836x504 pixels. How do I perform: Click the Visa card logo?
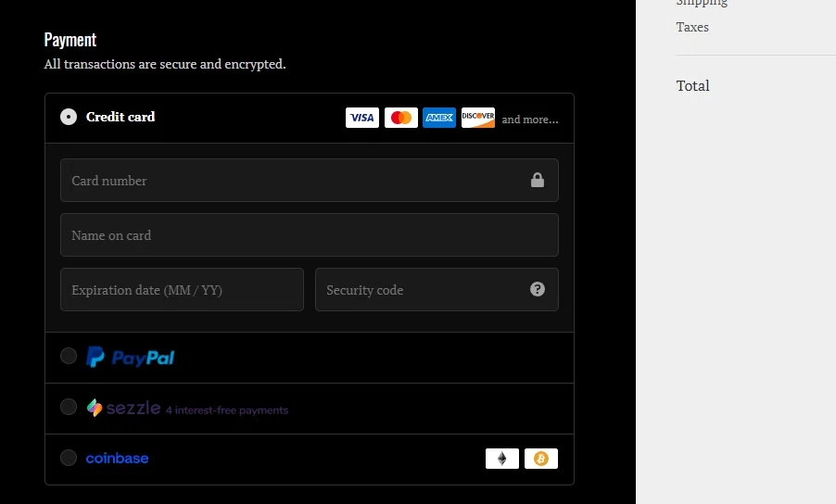[x=362, y=118]
